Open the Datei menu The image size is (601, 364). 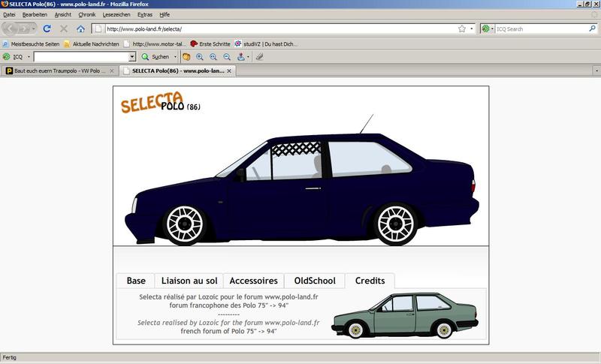click(x=9, y=14)
